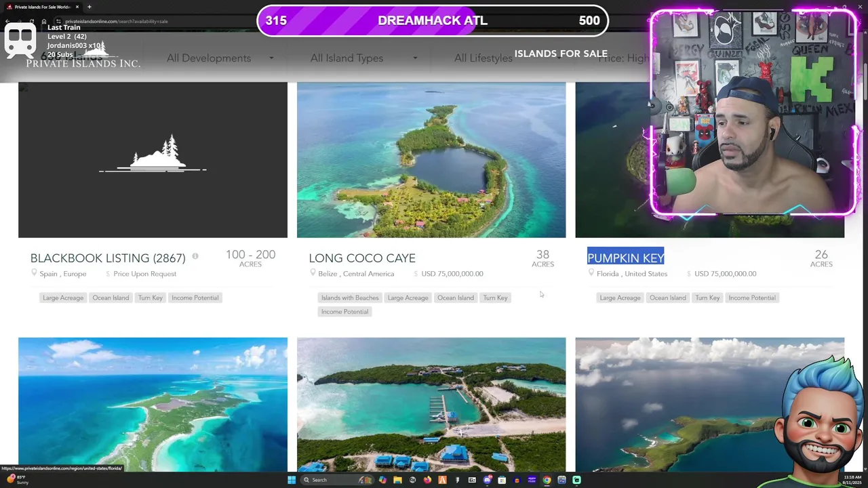
Task: Open File Explorer from the taskbar
Action: pos(397,480)
